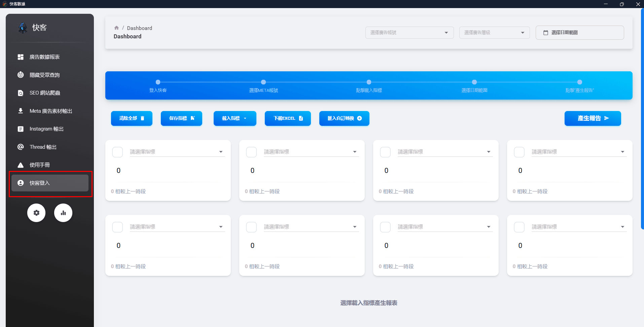Screen dimensions: 644x327
Task: Open 使用手冊 manual entry
Action: [39, 165]
